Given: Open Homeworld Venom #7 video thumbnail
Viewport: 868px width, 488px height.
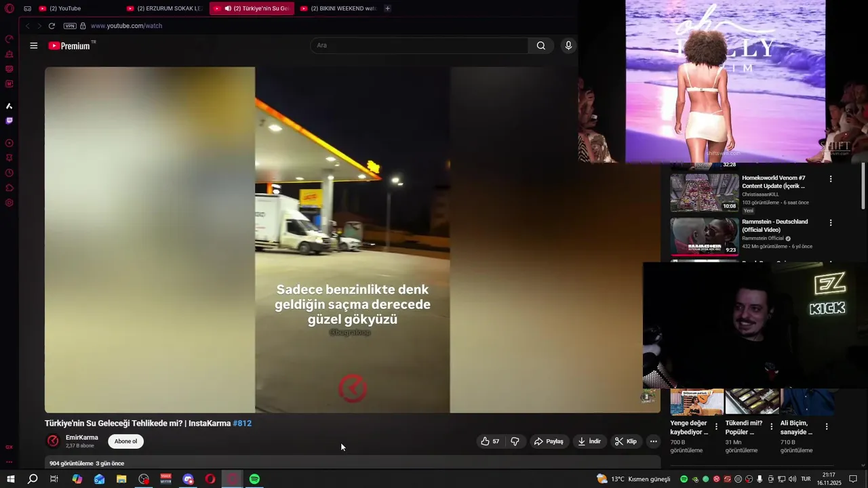Looking at the screenshot, I should point(705,193).
